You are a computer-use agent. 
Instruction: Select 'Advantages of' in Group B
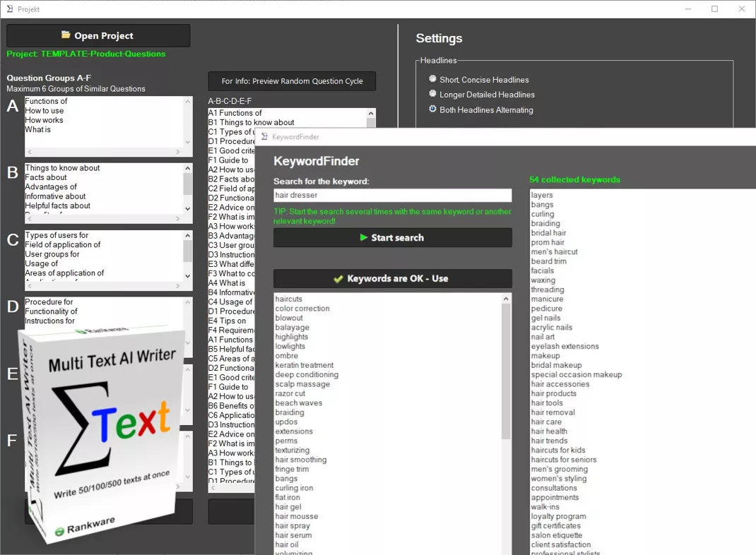pos(51,187)
